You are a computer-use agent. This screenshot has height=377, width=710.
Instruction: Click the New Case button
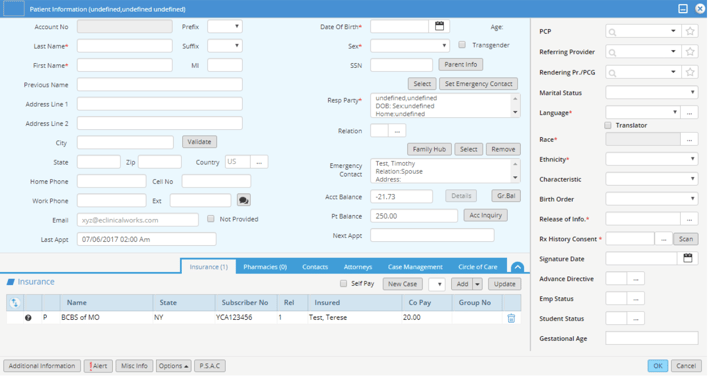403,284
